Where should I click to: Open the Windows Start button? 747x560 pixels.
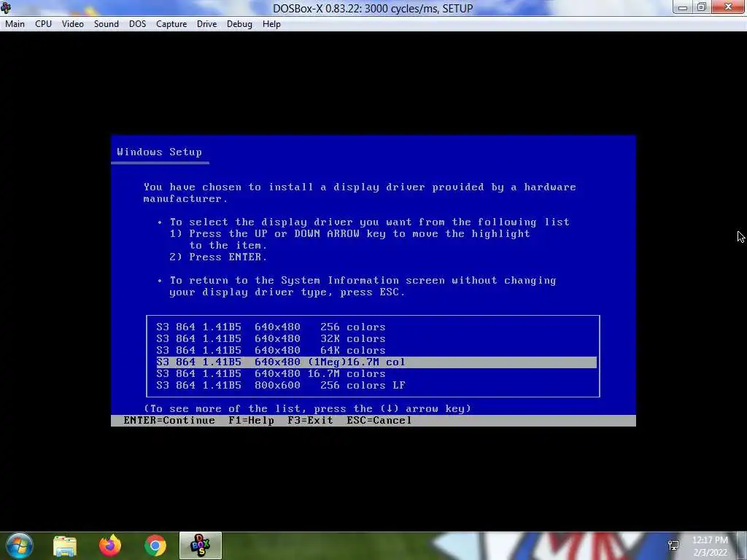[x=19, y=545]
